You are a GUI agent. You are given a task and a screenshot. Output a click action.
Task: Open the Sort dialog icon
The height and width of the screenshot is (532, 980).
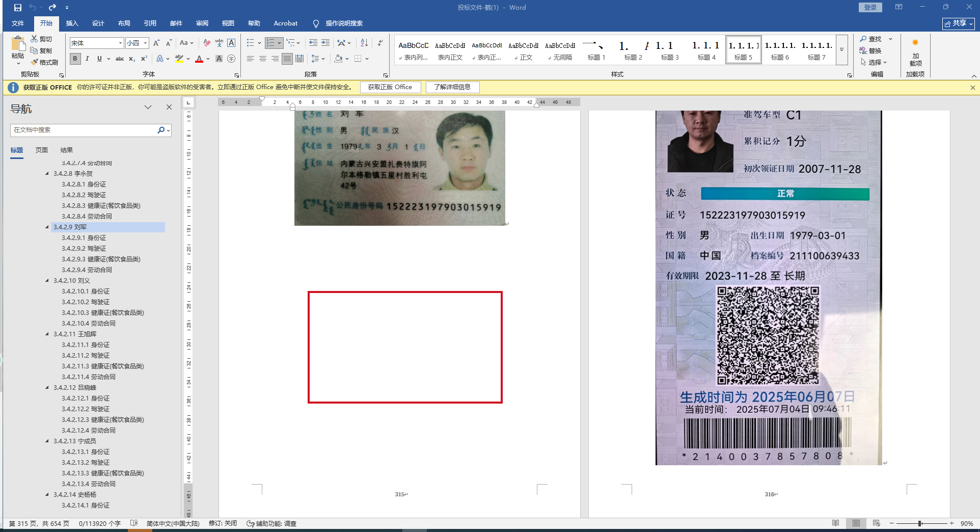364,43
